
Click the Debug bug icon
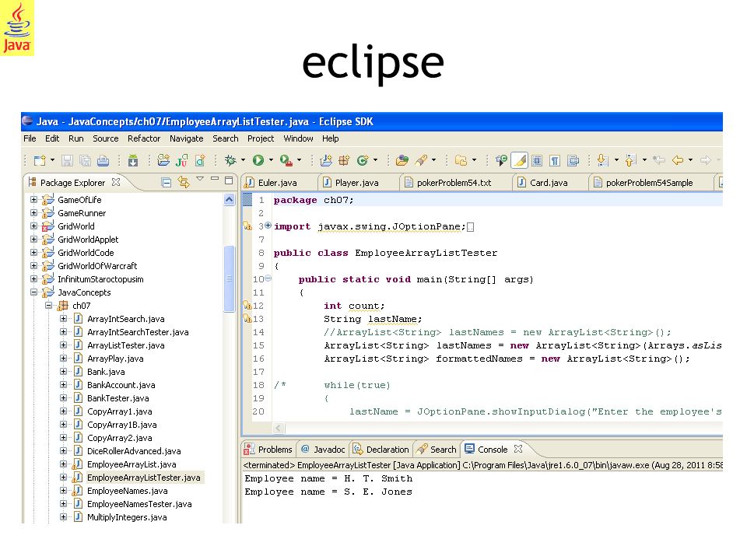[x=230, y=160]
